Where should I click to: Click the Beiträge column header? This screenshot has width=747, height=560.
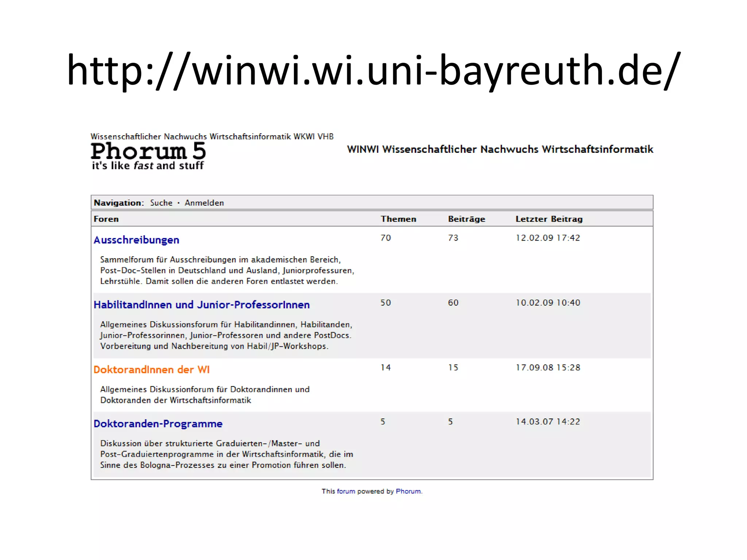[x=467, y=219]
